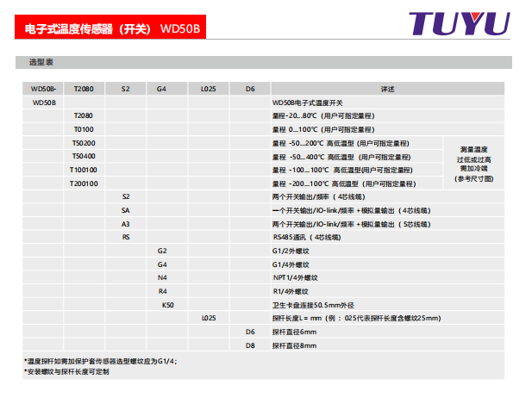Click the D8 probe diameter code
532x410 pixels.
coord(250,345)
